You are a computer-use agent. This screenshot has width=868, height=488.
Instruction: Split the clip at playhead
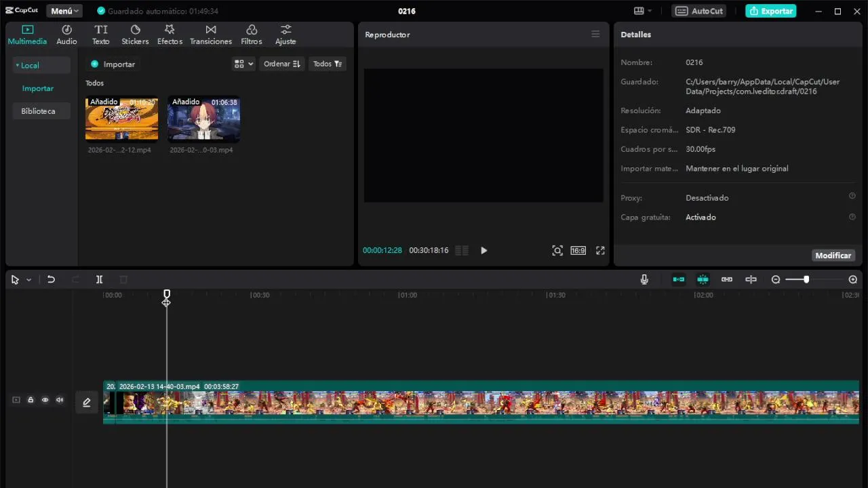click(99, 279)
